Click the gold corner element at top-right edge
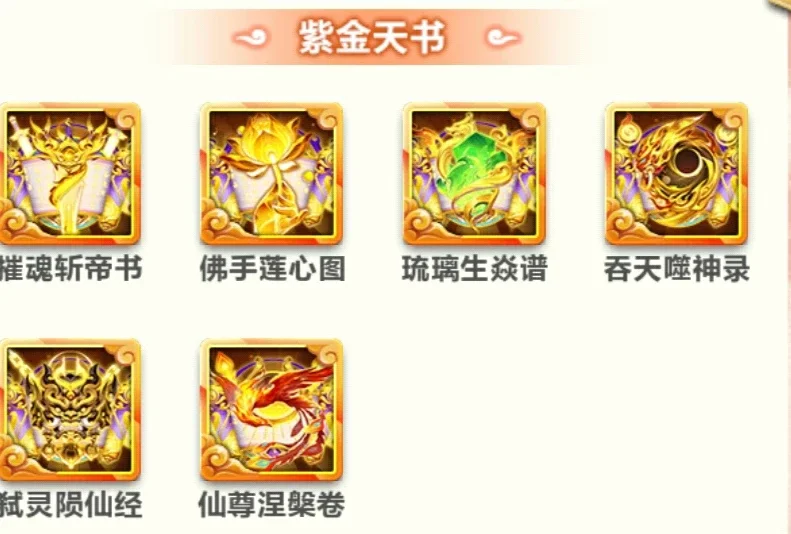This screenshot has width=791, height=534. pyautogui.click(x=780, y=5)
